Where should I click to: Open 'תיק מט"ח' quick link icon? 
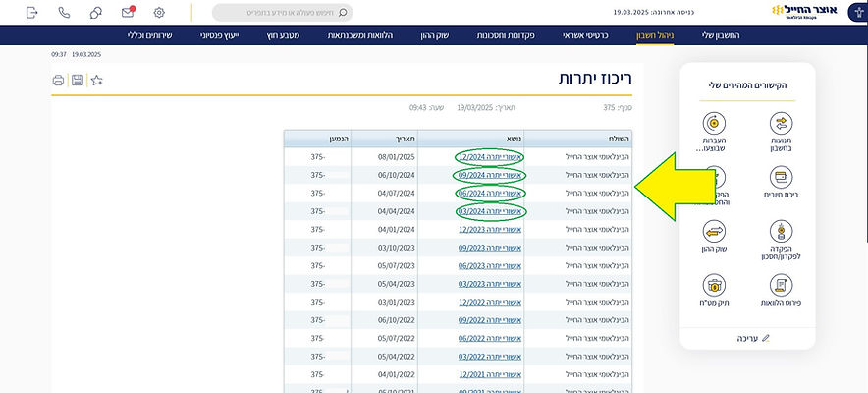click(714, 286)
